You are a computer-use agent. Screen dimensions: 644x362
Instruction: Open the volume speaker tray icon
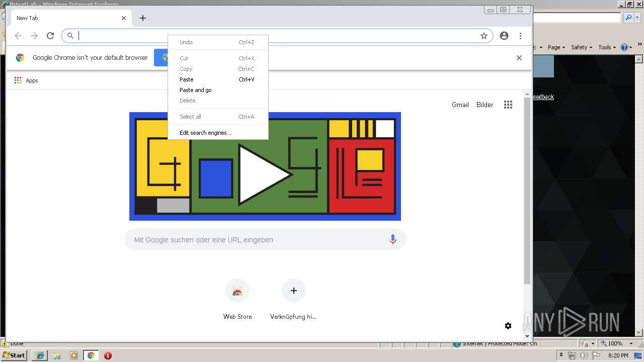(x=584, y=355)
